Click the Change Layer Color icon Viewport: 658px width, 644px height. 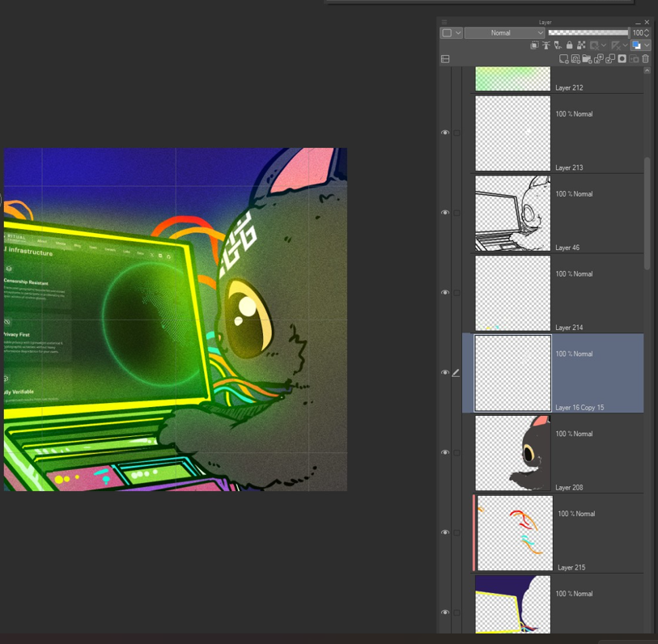[637, 45]
